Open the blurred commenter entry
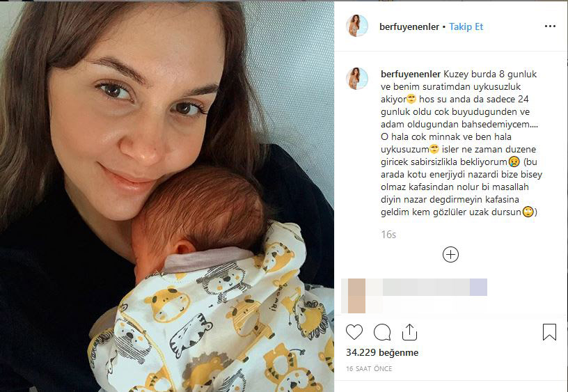The height and width of the screenshot is (392, 568). pyautogui.click(x=414, y=296)
